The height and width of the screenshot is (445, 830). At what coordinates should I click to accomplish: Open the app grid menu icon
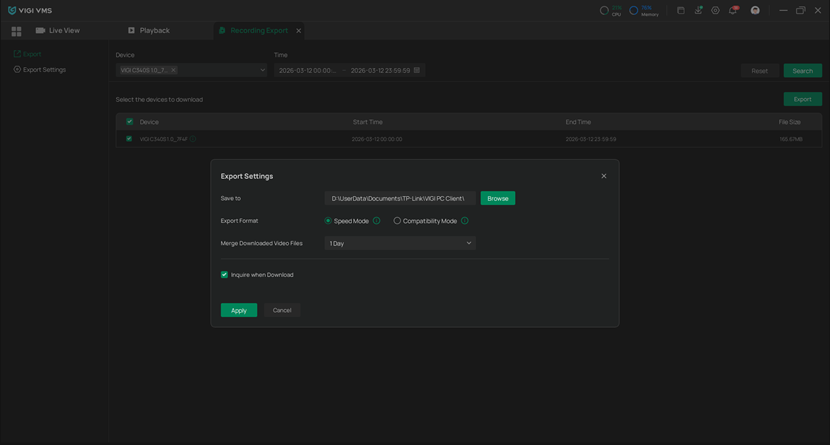(x=16, y=31)
